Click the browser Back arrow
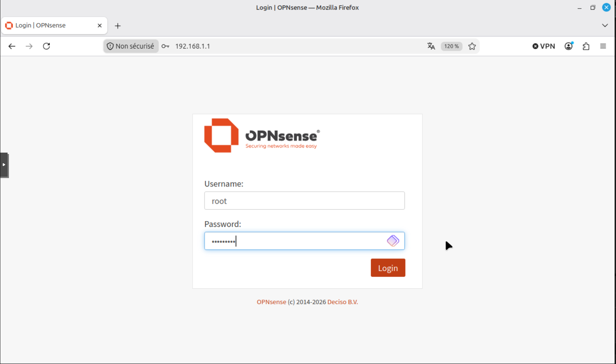 [12, 46]
